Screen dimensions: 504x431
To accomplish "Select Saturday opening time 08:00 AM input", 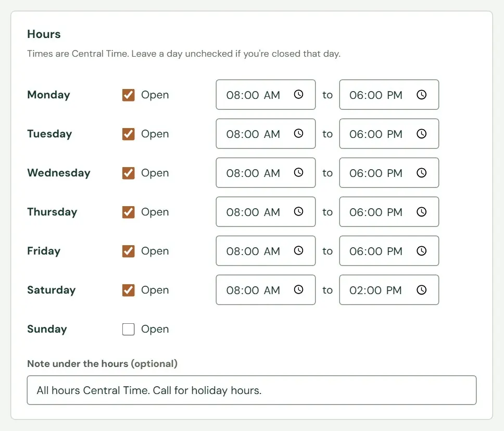I will coord(266,290).
